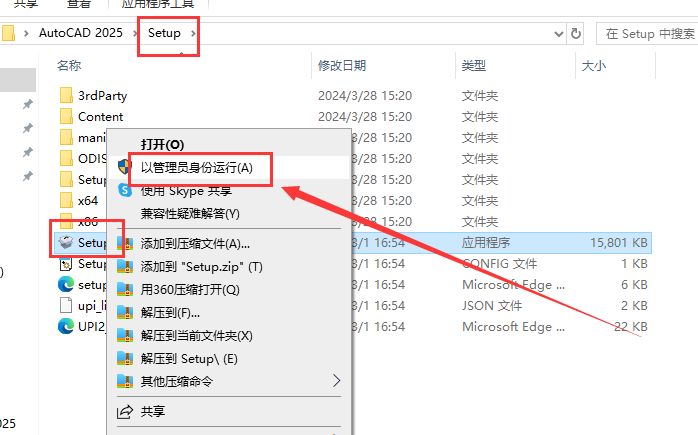
Task: Sort files by the 修改日期 column header
Action: click(343, 66)
